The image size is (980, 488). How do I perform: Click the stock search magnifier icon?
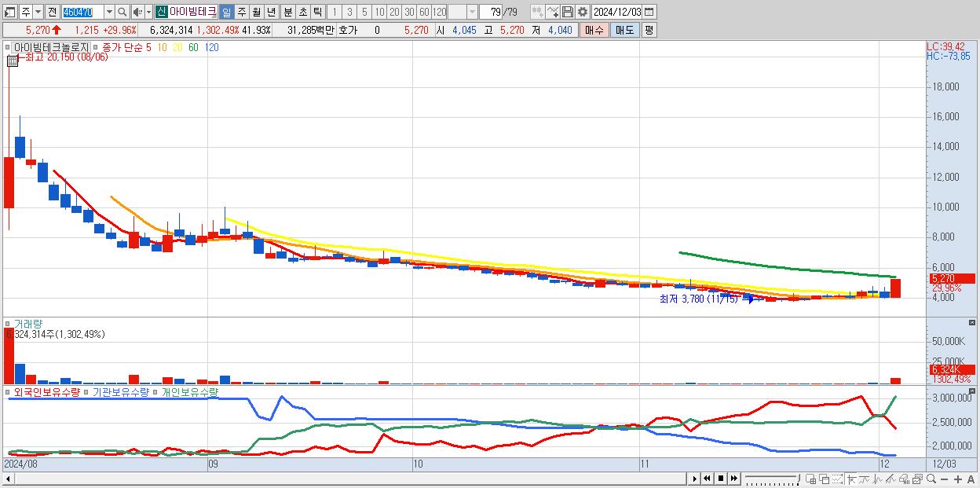coord(122,13)
